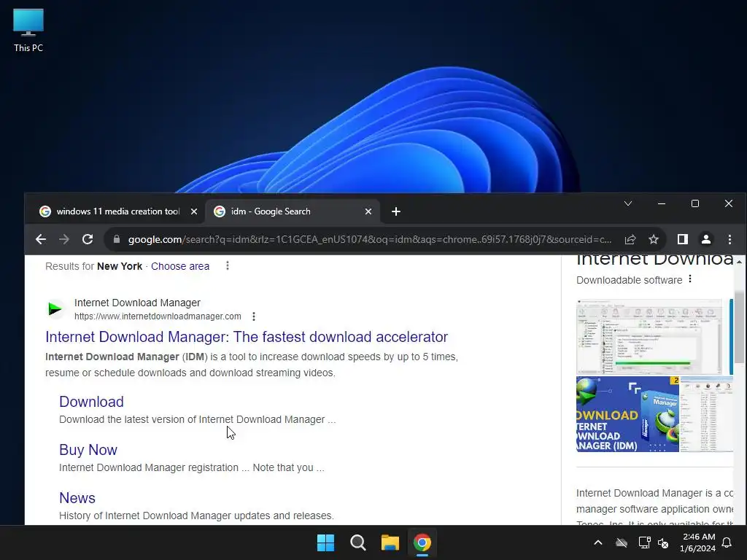The height and width of the screenshot is (560, 747).
Task: Select the idm - Google Search tab
Action: coord(292,211)
